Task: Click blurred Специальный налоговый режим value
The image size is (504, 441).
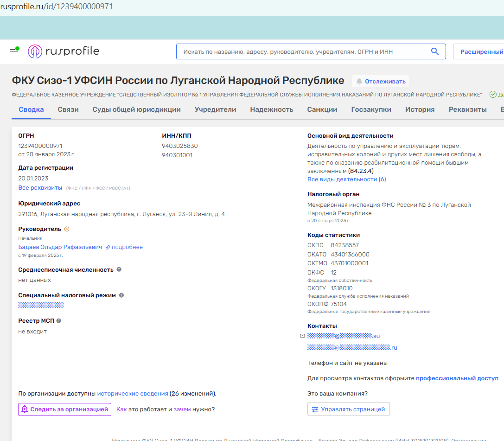Action: 41,305
